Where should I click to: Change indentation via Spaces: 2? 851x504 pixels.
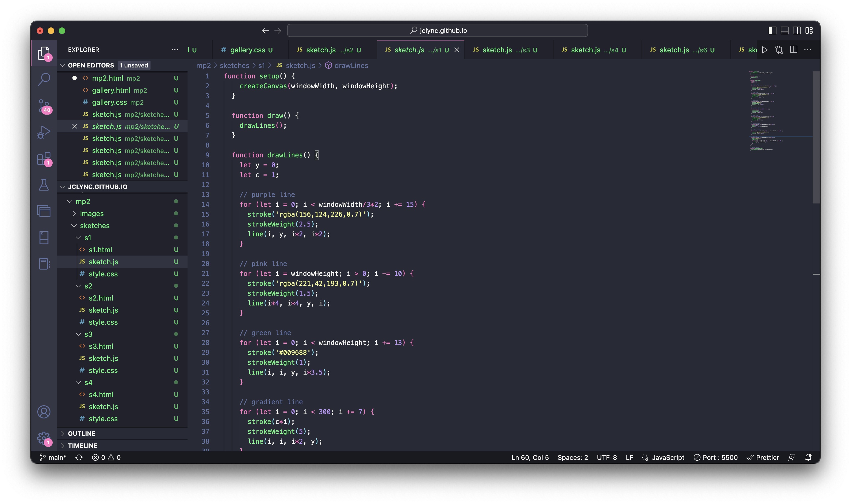pyautogui.click(x=573, y=457)
